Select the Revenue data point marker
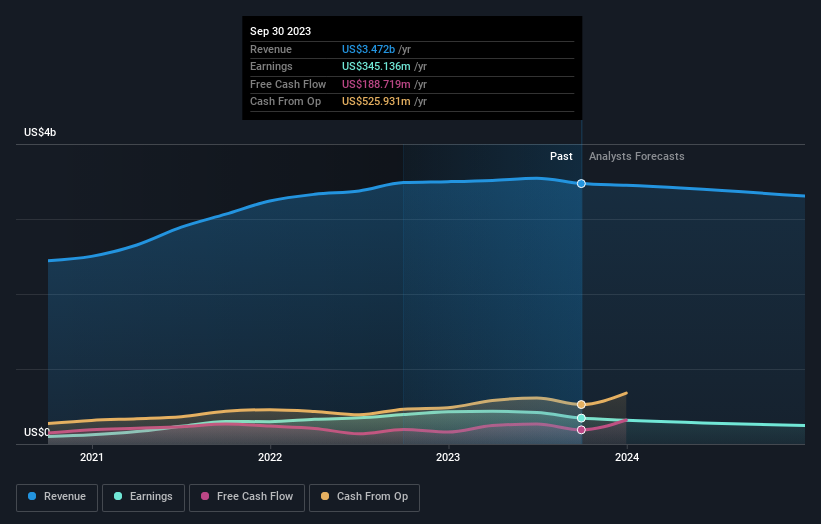This screenshot has height=524, width=821. (x=581, y=184)
